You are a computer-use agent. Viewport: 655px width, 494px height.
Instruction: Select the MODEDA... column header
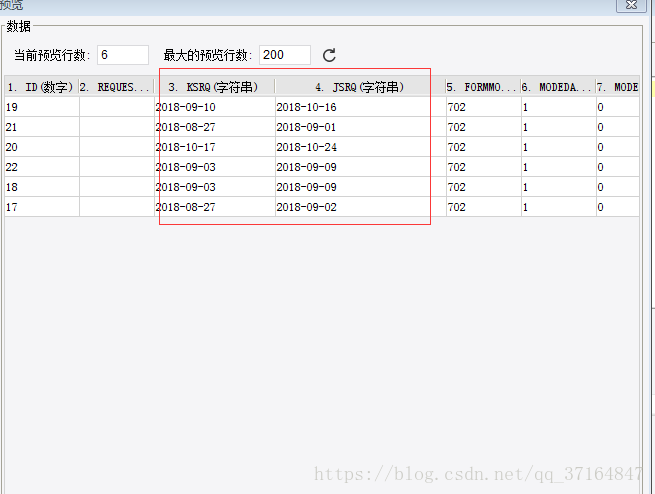[x=559, y=87]
